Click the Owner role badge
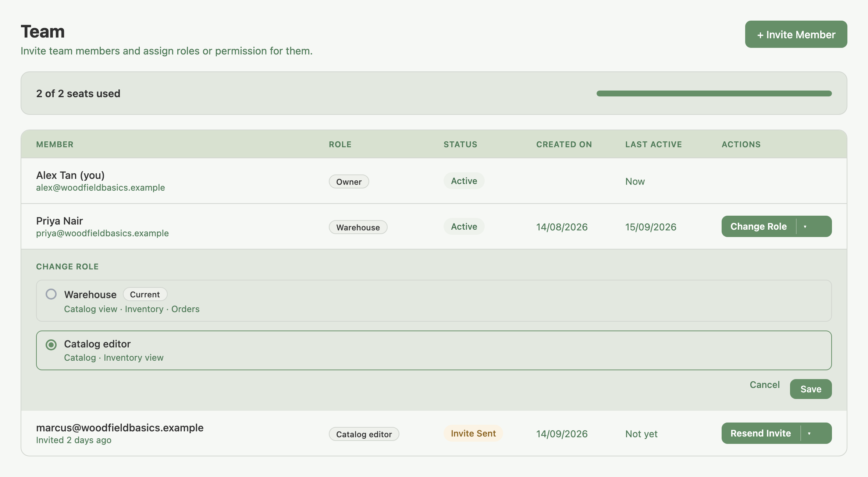 [349, 181]
